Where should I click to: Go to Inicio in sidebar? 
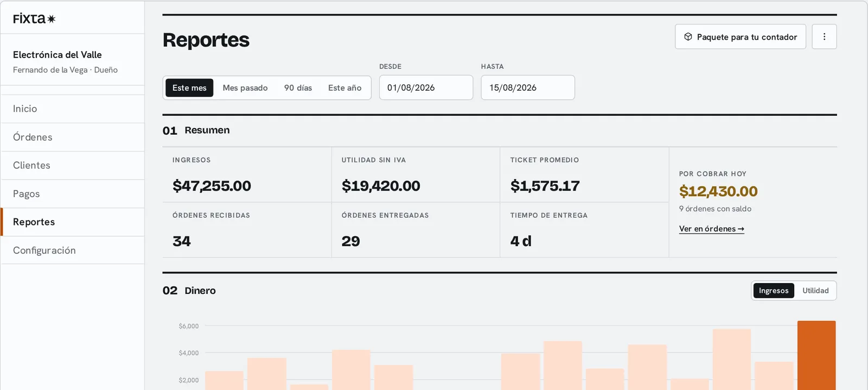[x=73, y=109]
